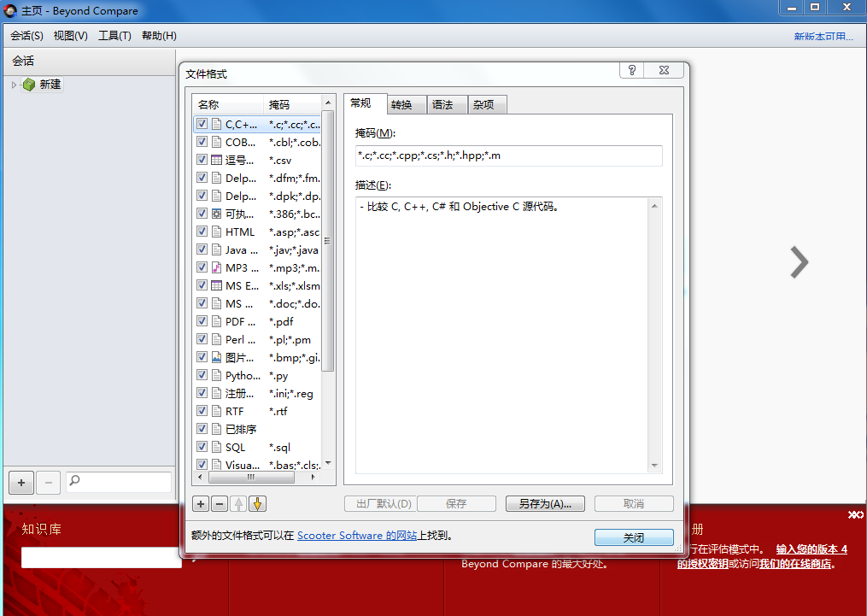Click the 新建 green cube icon
This screenshot has width=867, height=616.
(x=29, y=85)
